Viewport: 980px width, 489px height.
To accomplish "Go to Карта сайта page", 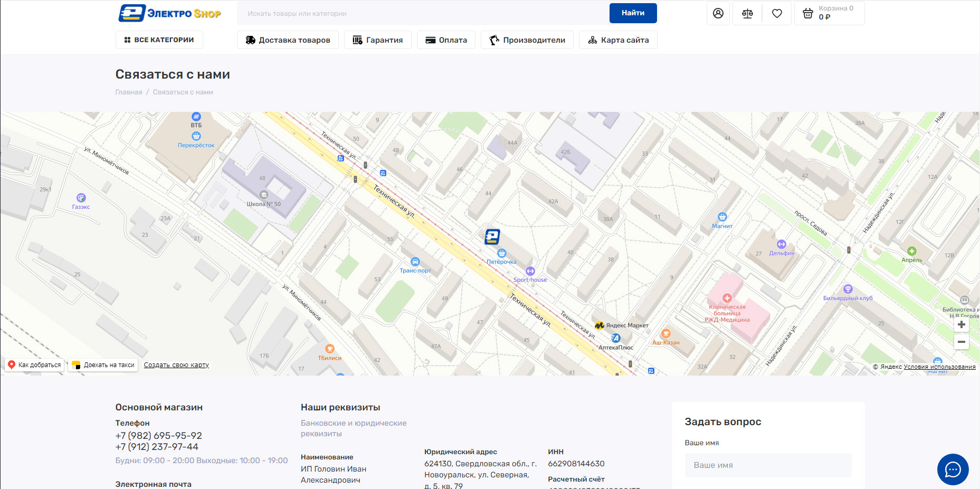I will tap(618, 40).
